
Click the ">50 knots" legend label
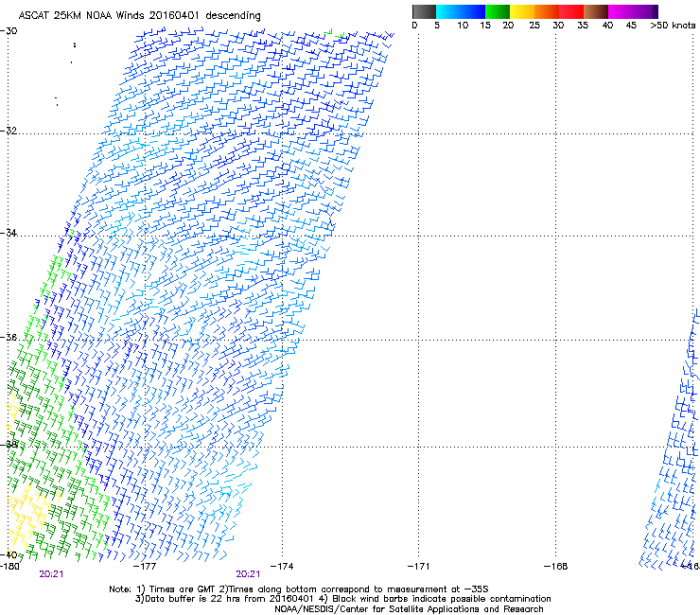click(x=673, y=26)
